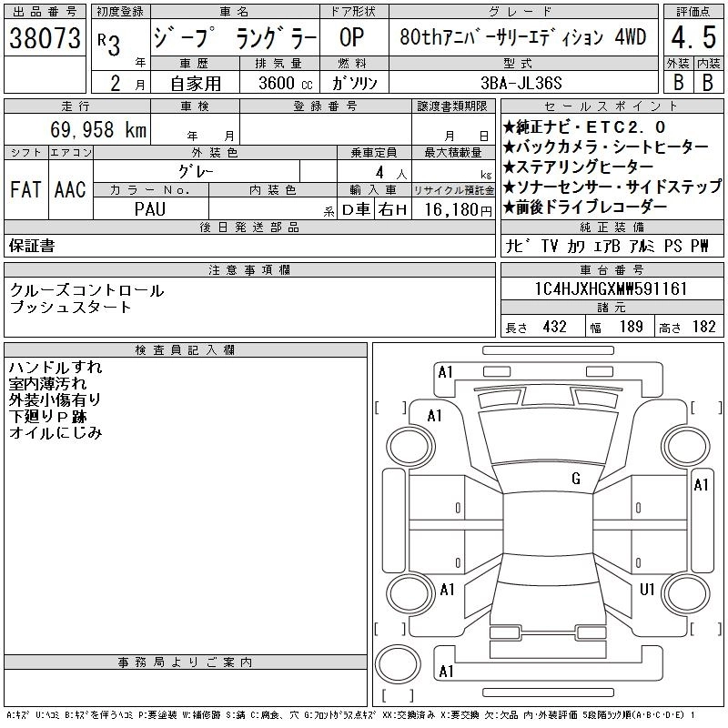
Task: Select chassis number 1C4HJXHGXMW591161
Action: (611, 289)
